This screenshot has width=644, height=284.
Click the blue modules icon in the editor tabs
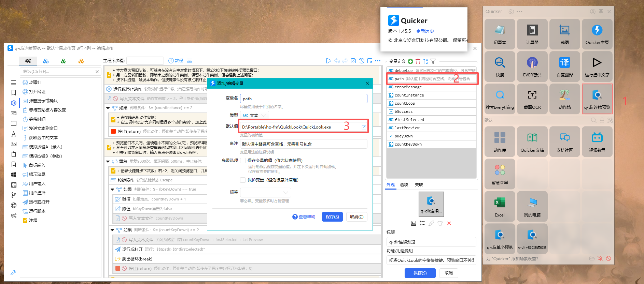[x=46, y=61]
